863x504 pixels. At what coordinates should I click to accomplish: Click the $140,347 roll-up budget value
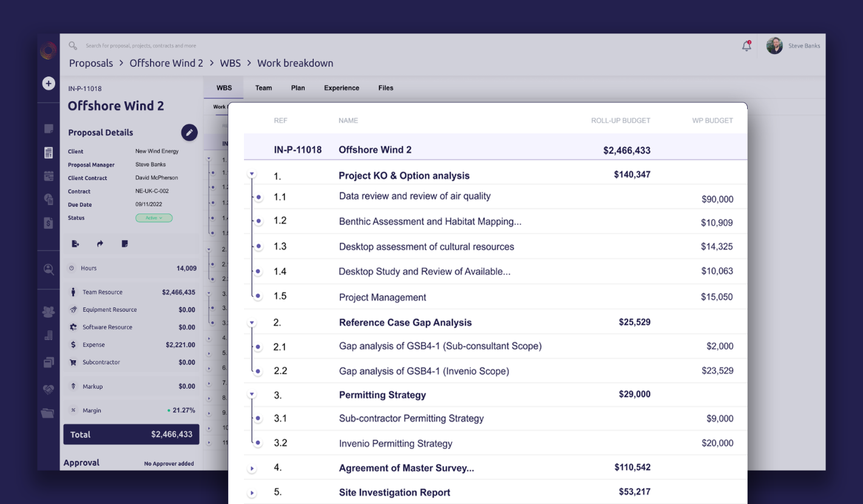(632, 175)
